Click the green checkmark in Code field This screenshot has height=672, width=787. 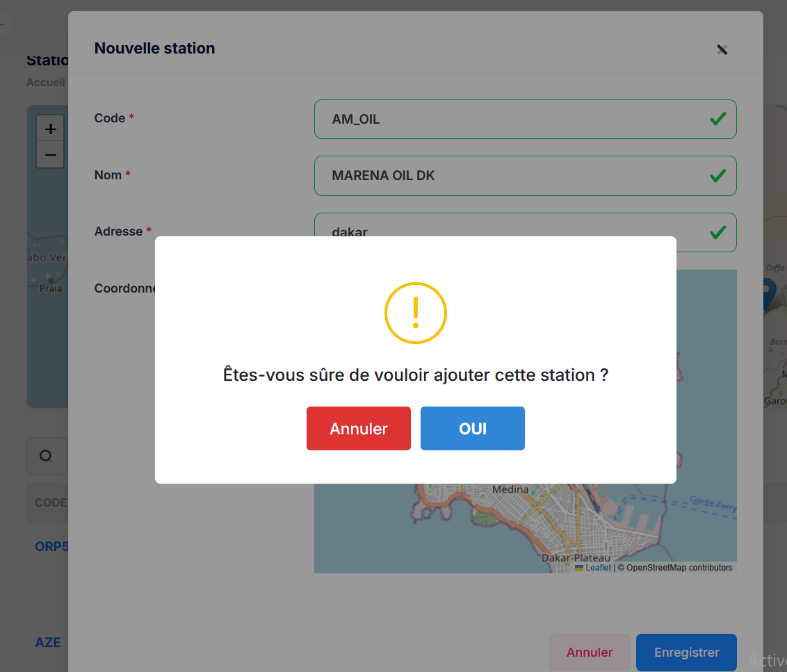point(717,119)
